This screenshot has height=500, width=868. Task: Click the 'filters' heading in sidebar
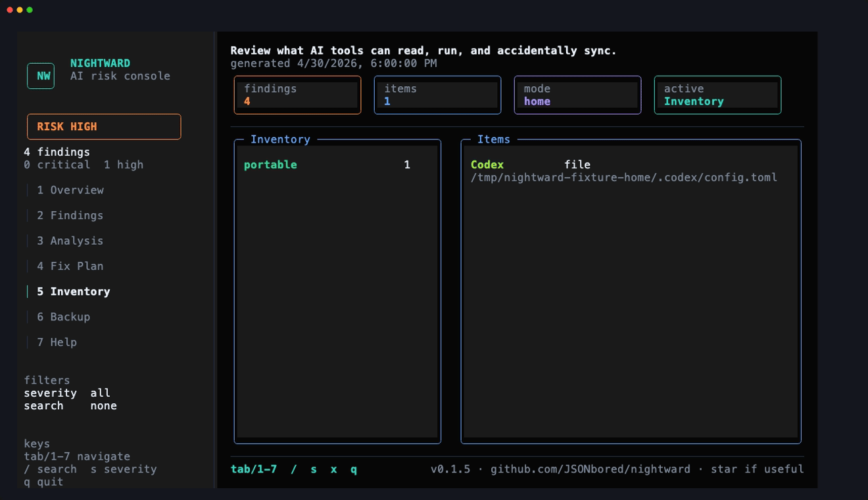(47, 380)
